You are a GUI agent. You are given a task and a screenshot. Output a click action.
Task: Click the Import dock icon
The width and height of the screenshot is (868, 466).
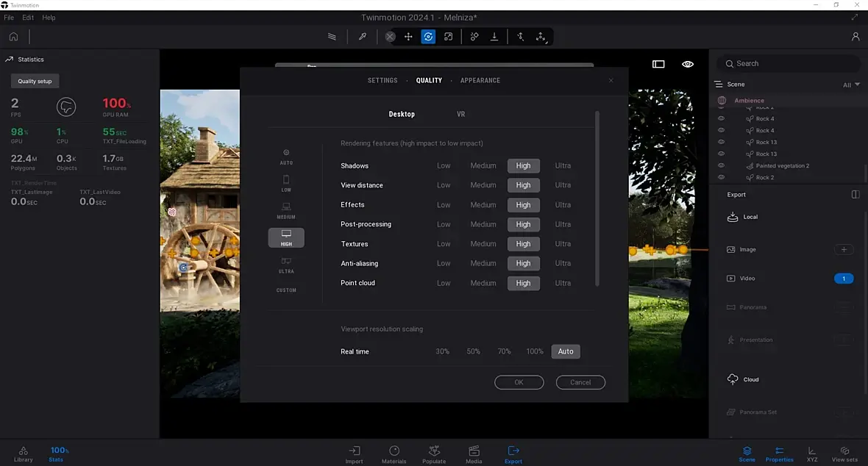point(354,454)
